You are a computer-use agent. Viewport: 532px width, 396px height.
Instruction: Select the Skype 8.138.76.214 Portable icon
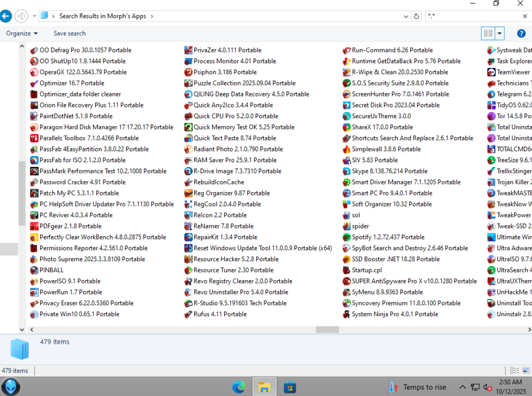(x=346, y=171)
